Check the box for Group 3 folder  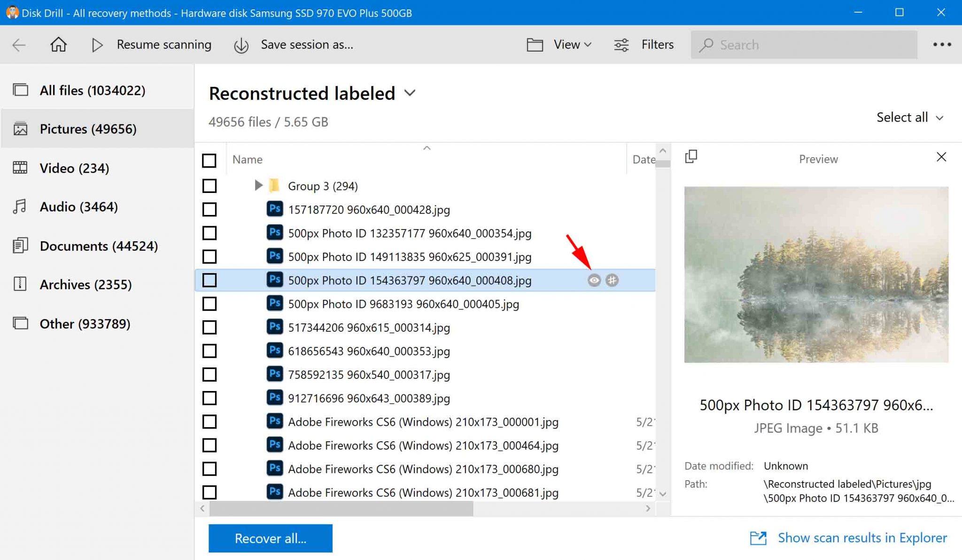coord(209,185)
